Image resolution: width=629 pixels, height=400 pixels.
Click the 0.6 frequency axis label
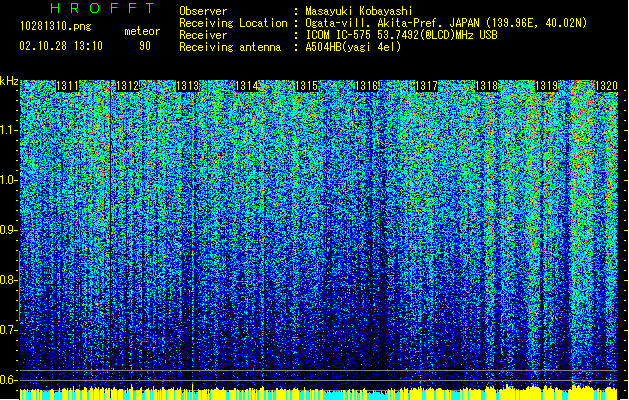[x=9, y=380]
